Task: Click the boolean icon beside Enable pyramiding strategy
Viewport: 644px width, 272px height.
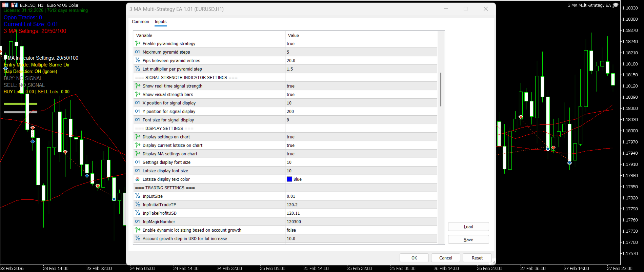Action: pyautogui.click(x=138, y=43)
